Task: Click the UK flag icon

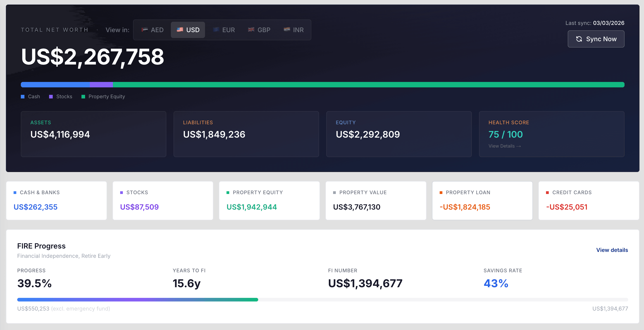Action: 251,30
